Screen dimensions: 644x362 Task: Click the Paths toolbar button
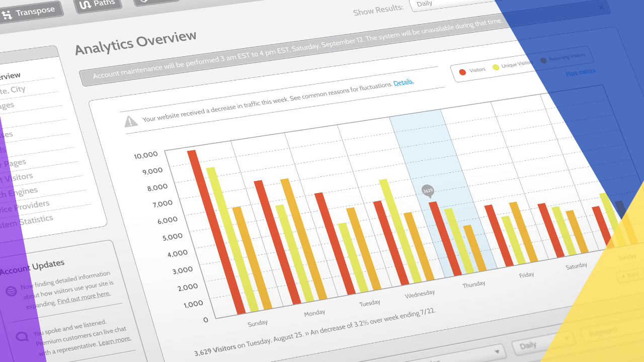coord(99,5)
